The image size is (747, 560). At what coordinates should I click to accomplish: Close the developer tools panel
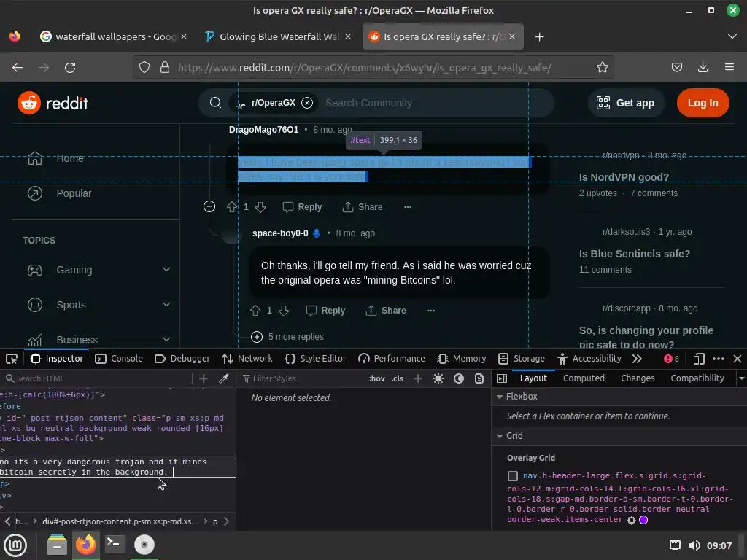(737, 359)
